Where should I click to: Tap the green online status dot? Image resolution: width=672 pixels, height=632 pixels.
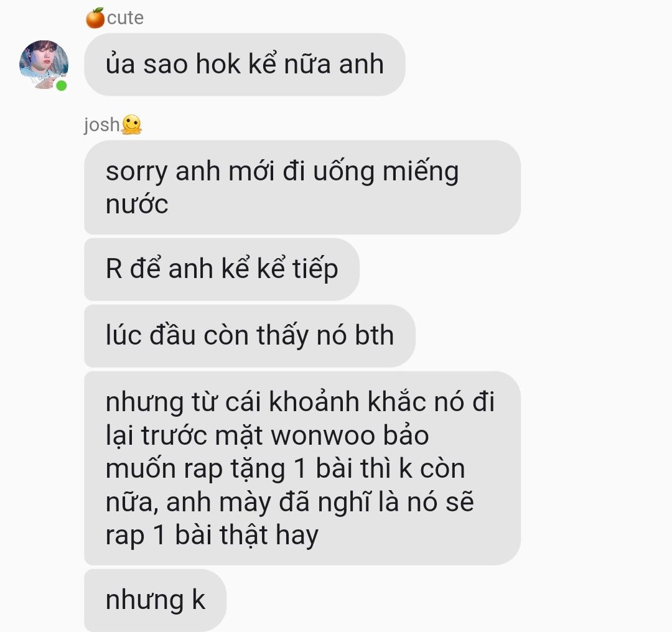click(x=61, y=86)
